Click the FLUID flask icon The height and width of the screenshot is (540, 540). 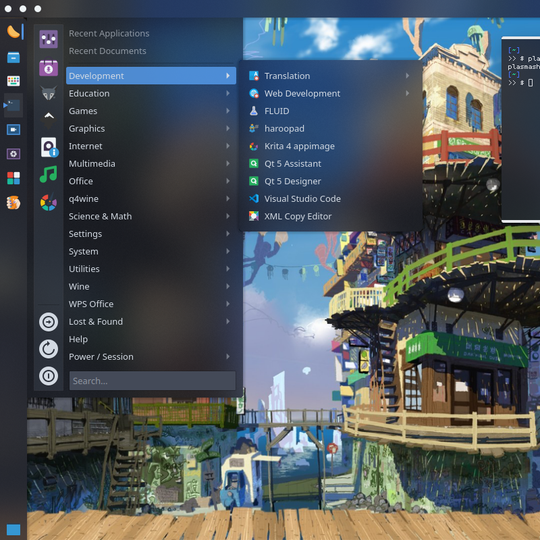pyautogui.click(x=254, y=111)
